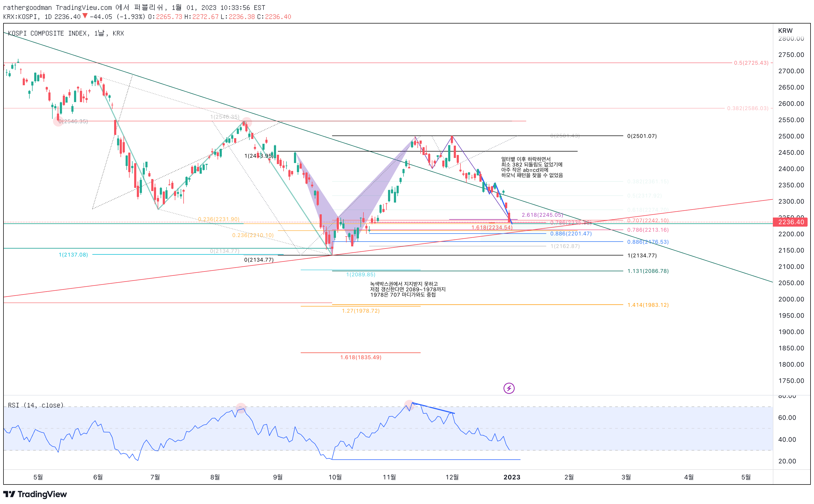Click the 60.00 RSI axis value
Screen dimensions: 814x504
pyautogui.click(x=787, y=417)
